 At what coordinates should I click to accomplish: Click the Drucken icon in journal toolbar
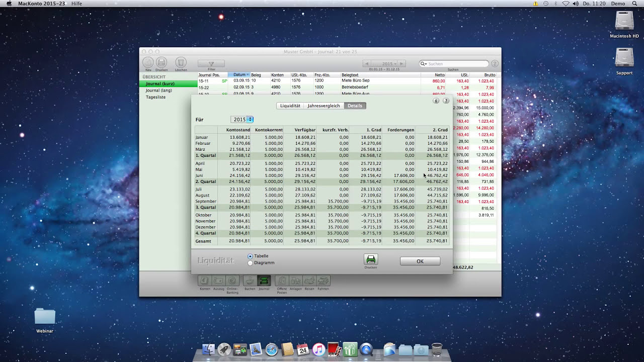(x=162, y=62)
